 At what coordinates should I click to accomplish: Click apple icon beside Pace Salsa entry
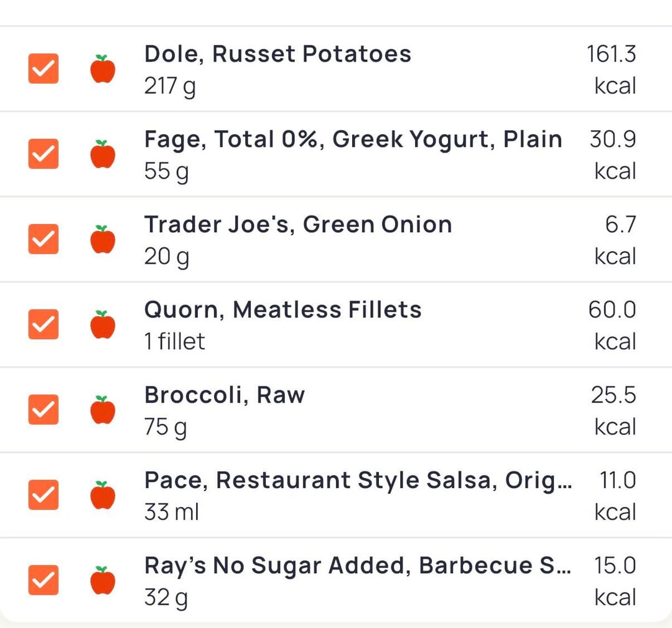[103, 495]
